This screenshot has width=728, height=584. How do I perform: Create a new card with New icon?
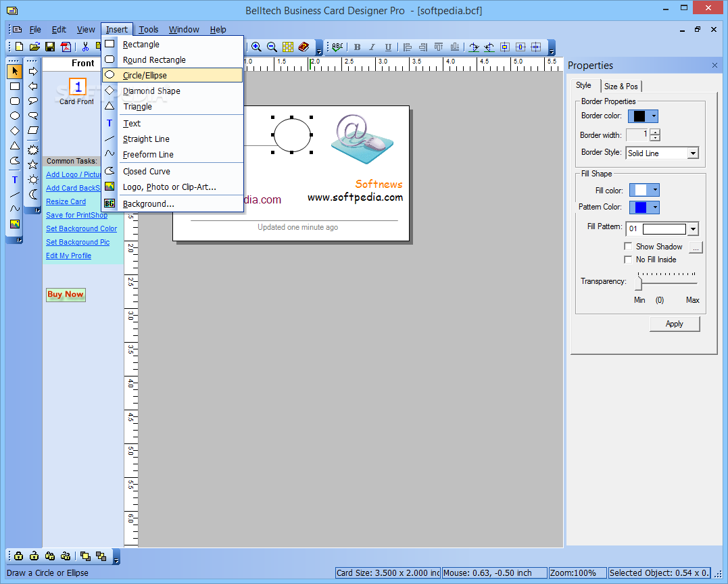pyautogui.click(x=19, y=47)
